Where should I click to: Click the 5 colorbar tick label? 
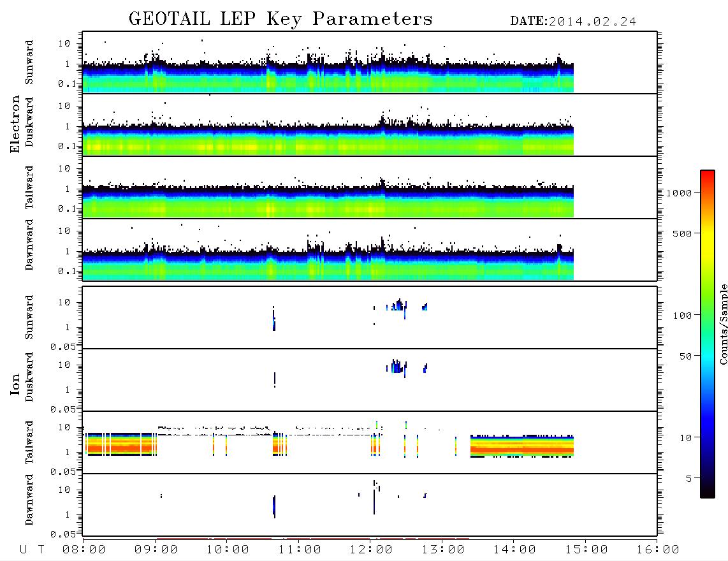point(689,478)
